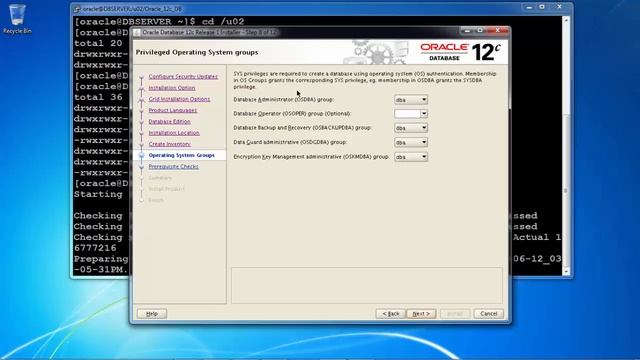
Task: Click the terminal scrollbar down arrow
Action: [566, 271]
